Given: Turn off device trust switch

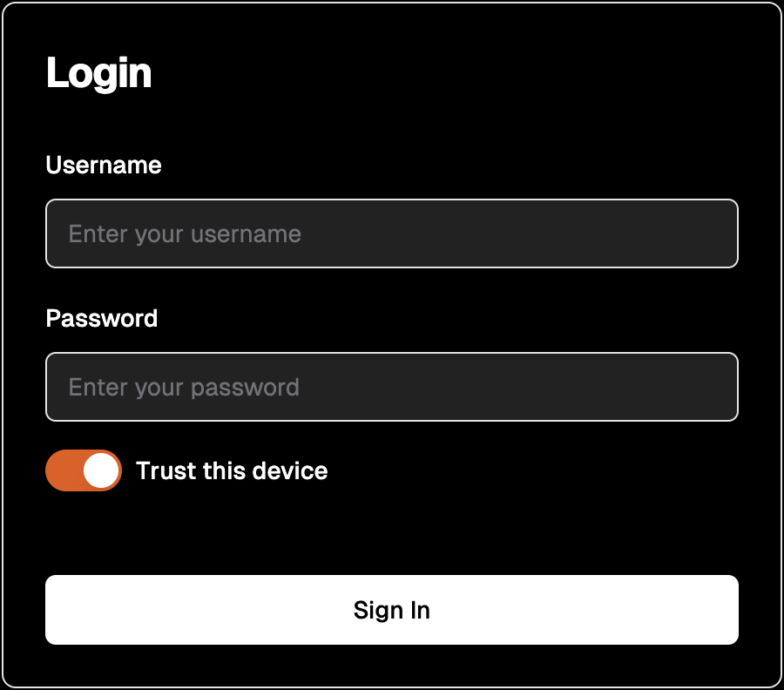Looking at the screenshot, I should point(84,470).
